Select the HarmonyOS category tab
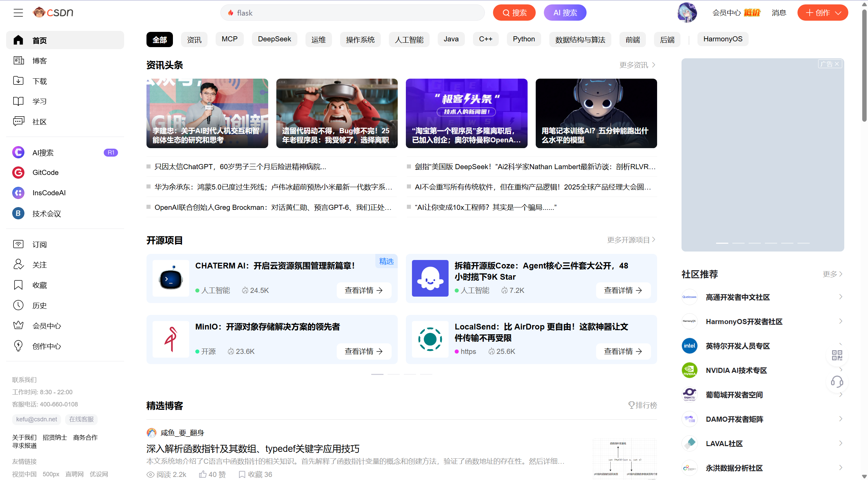Screen dimensions: 868x480 tap(723, 39)
